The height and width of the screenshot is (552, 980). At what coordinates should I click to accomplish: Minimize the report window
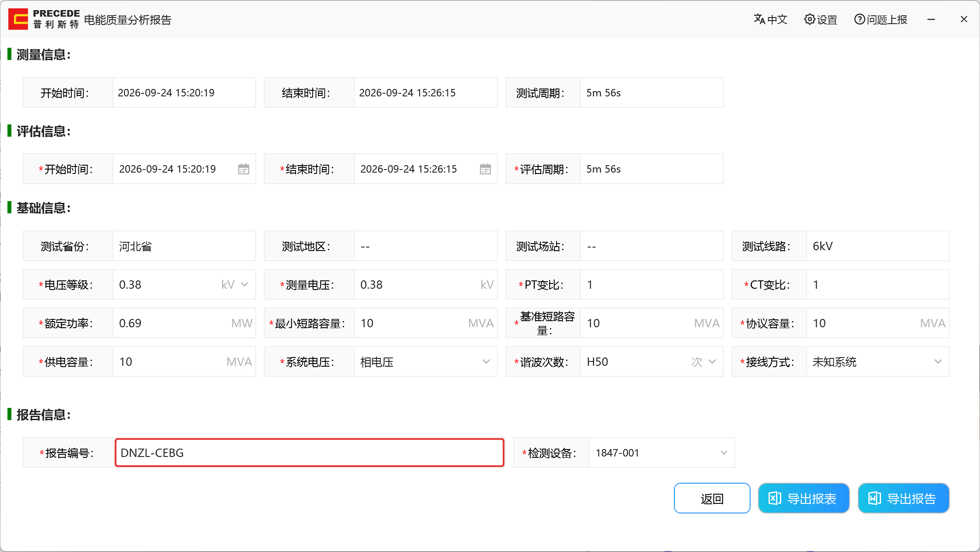[931, 19]
